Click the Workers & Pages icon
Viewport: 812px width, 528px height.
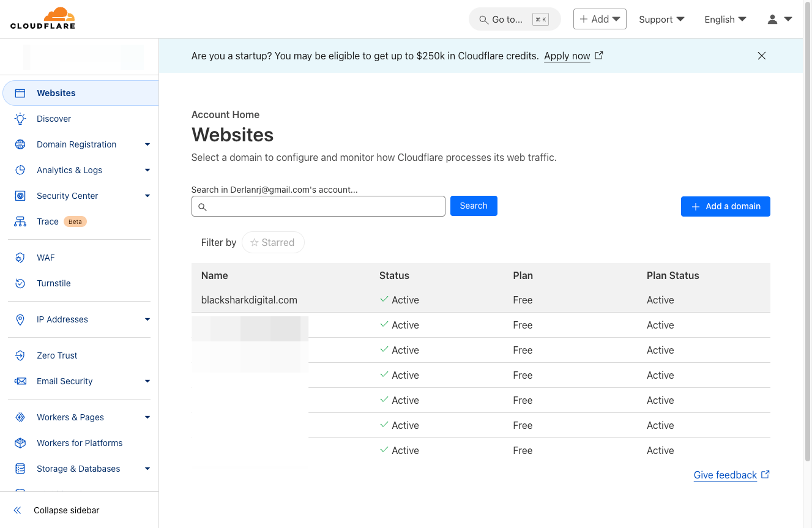point(20,417)
